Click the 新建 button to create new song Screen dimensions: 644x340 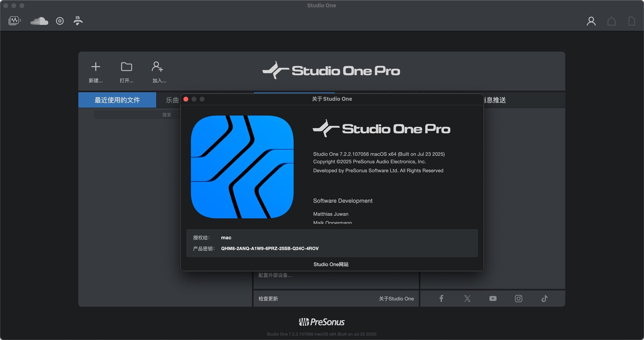tap(96, 71)
